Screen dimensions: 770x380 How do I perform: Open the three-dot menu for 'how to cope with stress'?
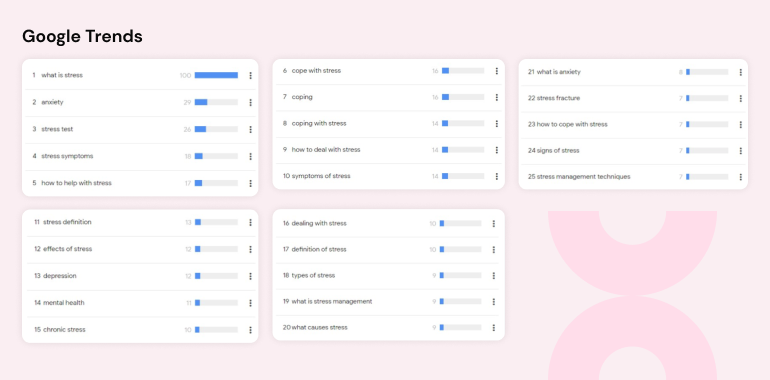[741, 125]
